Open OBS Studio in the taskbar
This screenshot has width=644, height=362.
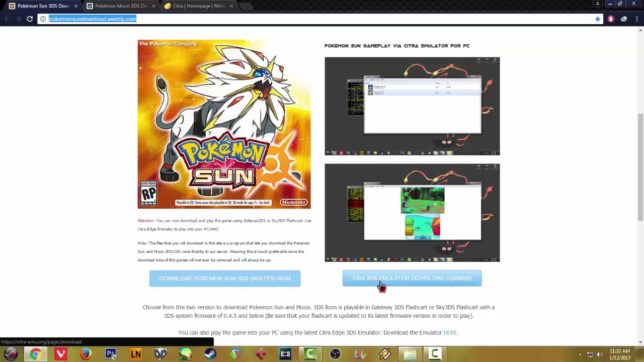335,354
